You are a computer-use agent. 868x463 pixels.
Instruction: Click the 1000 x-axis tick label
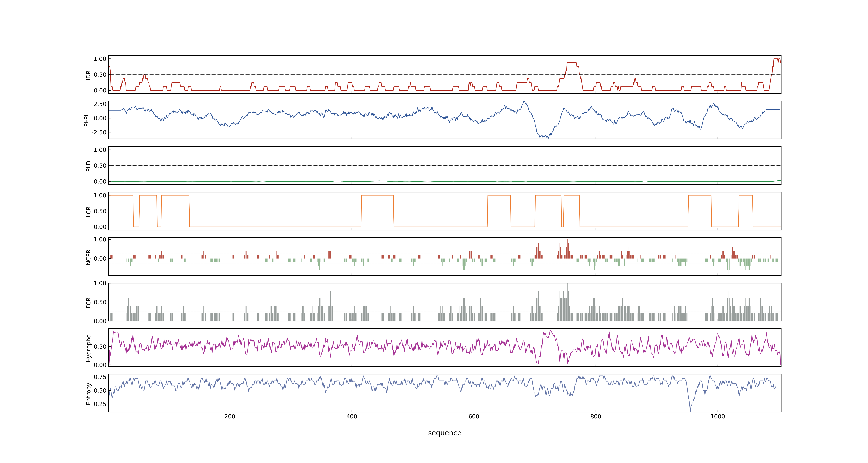(718, 416)
